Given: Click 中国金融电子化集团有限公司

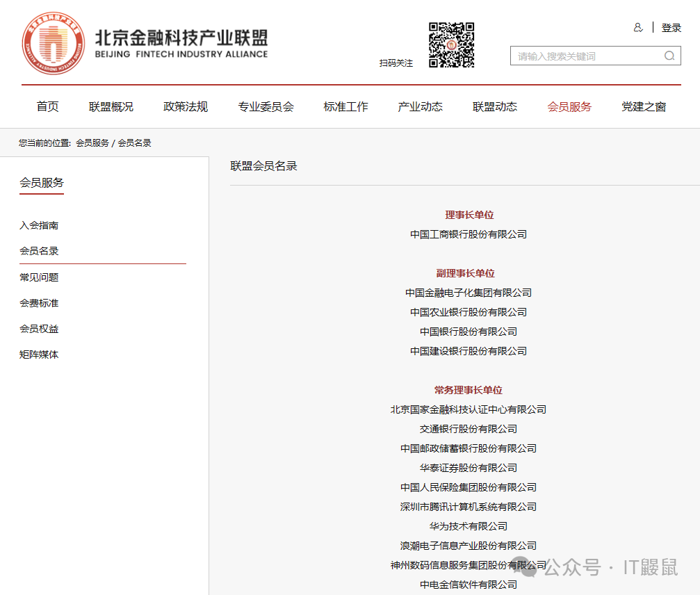Looking at the screenshot, I should [469, 293].
